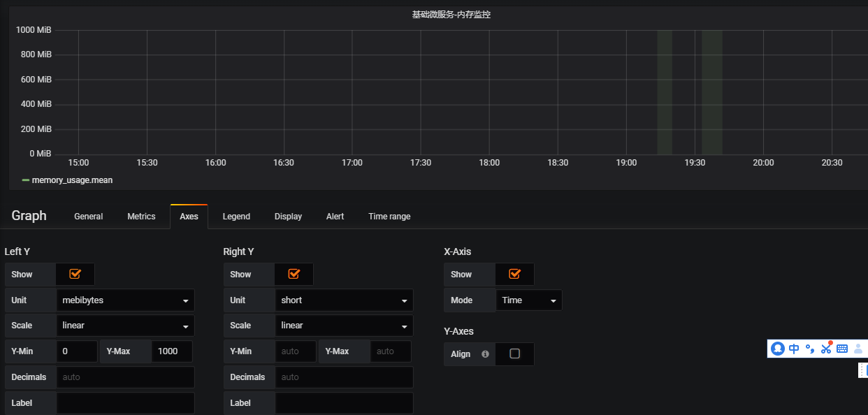Click the user account icon in IME bar

[858, 349]
